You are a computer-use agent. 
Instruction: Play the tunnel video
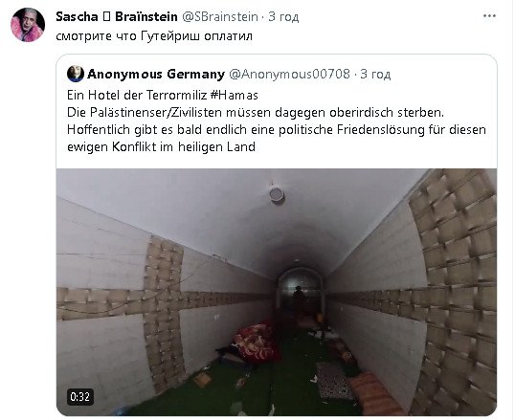pos(277,292)
